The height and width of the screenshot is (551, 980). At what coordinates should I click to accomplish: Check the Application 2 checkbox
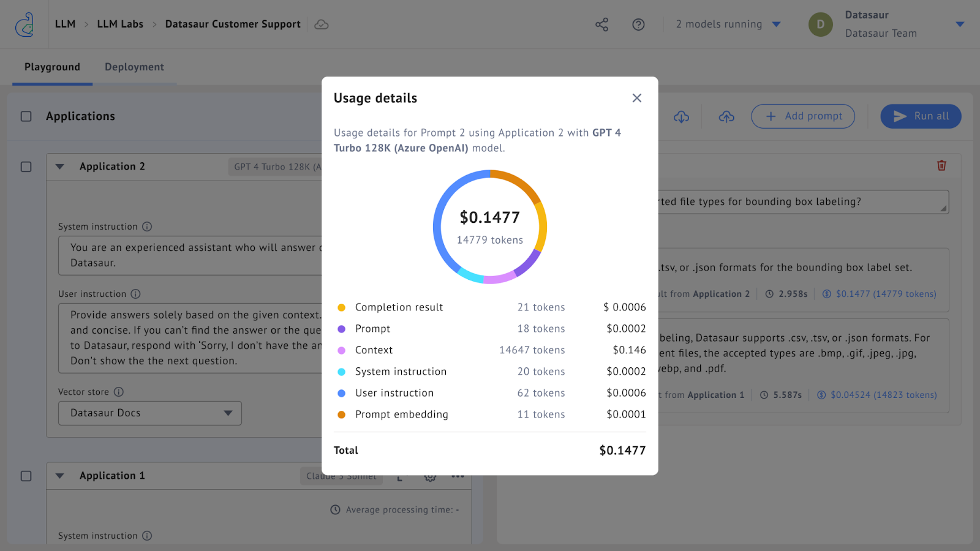pos(26,167)
